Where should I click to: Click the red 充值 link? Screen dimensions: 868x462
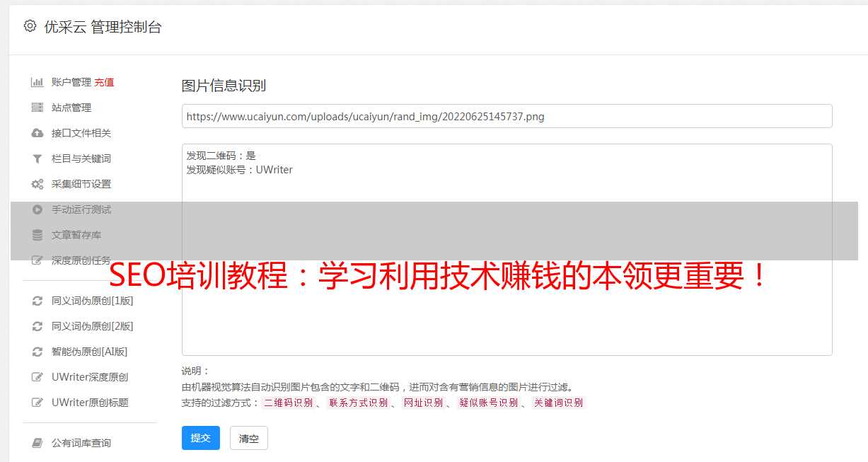click(x=104, y=82)
